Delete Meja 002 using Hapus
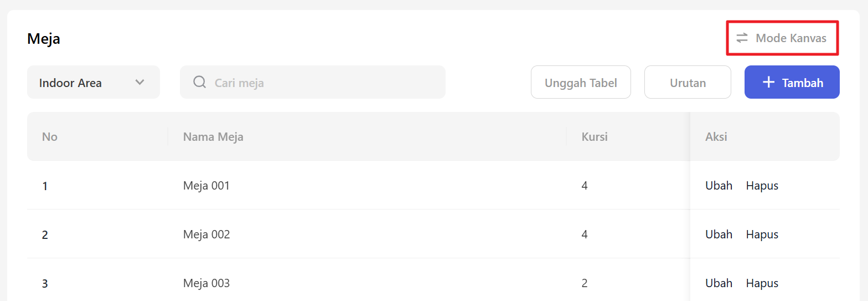Screen dimensions: 868x301 point(762,234)
